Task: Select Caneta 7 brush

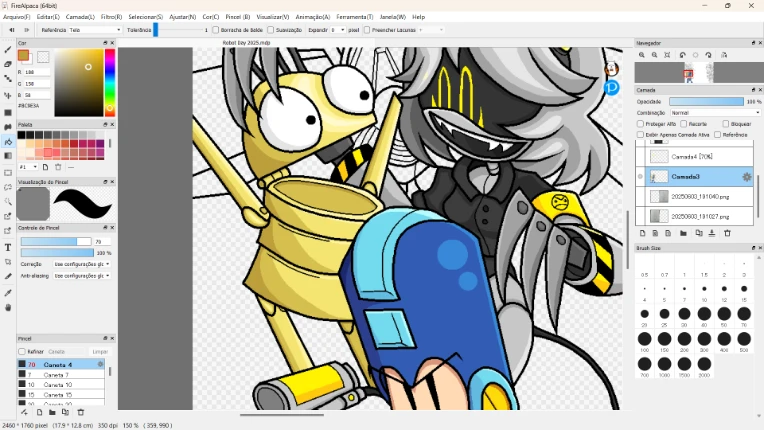Action: 61,375
